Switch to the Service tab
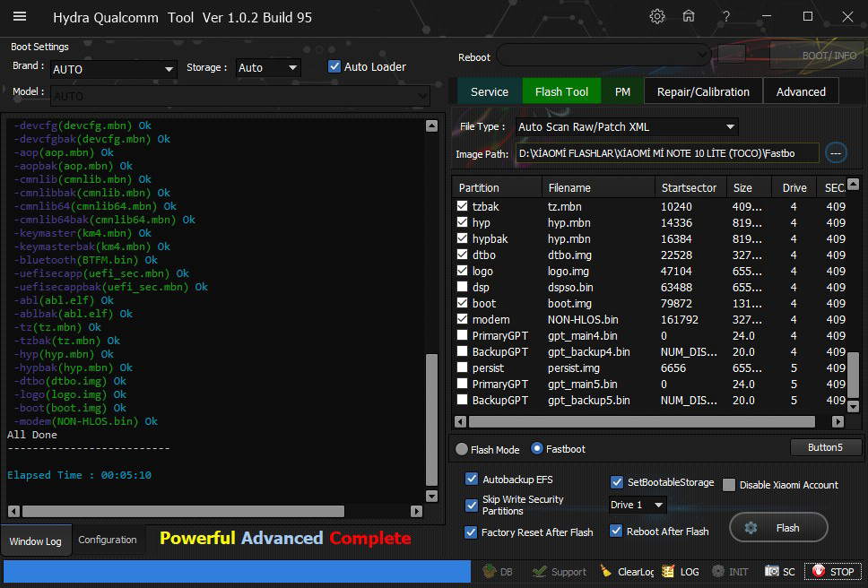The width and height of the screenshot is (868, 588). tap(490, 91)
